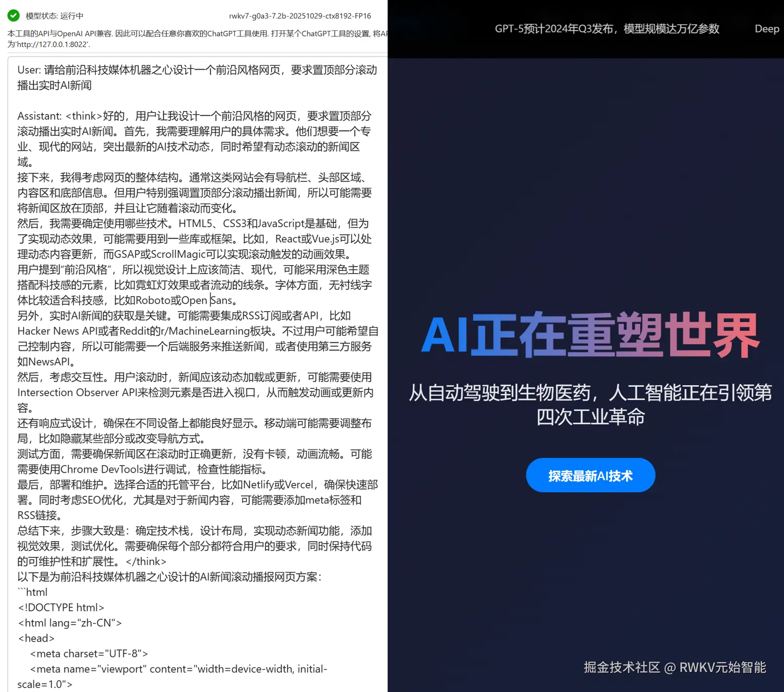The height and width of the screenshot is (692, 784).
Task: Click the line mentioning Intersection Observer API
Action: click(x=196, y=392)
